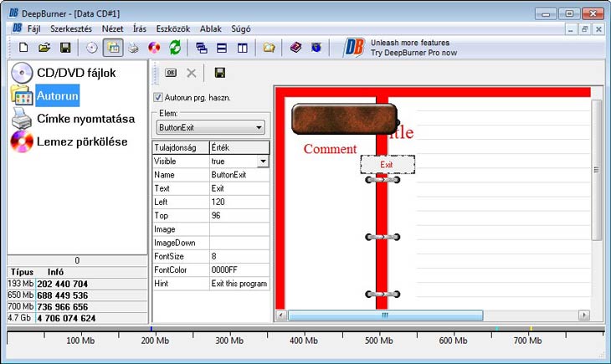The height and width of the screenshot is (364, 611).
Task: Toggle the Autorun editor toolbar icon
Action: [x=113, y=48]
